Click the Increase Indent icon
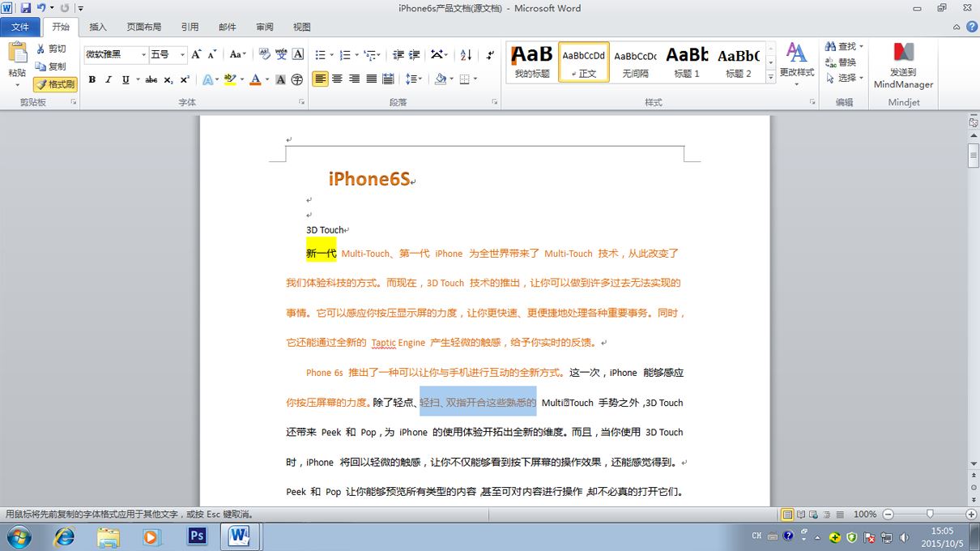This screenshot has height=551, width=980. [x=415, y=54]
